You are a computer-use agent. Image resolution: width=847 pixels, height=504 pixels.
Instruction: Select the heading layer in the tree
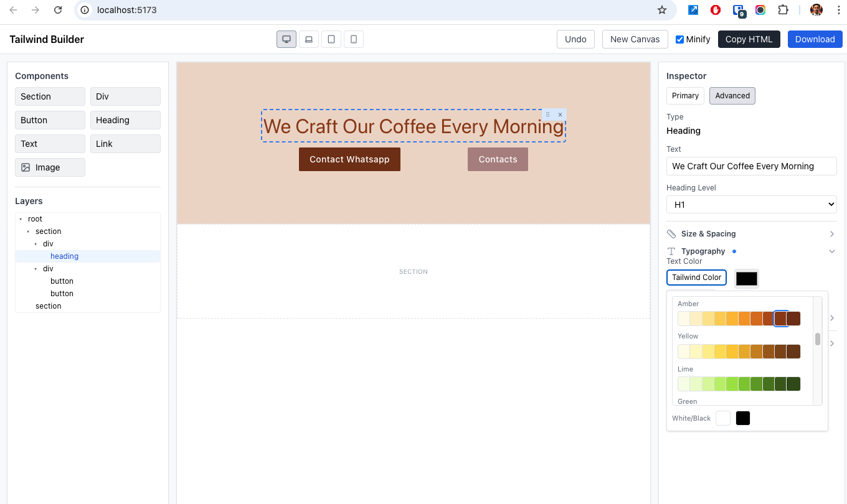(x=88, y=256)
